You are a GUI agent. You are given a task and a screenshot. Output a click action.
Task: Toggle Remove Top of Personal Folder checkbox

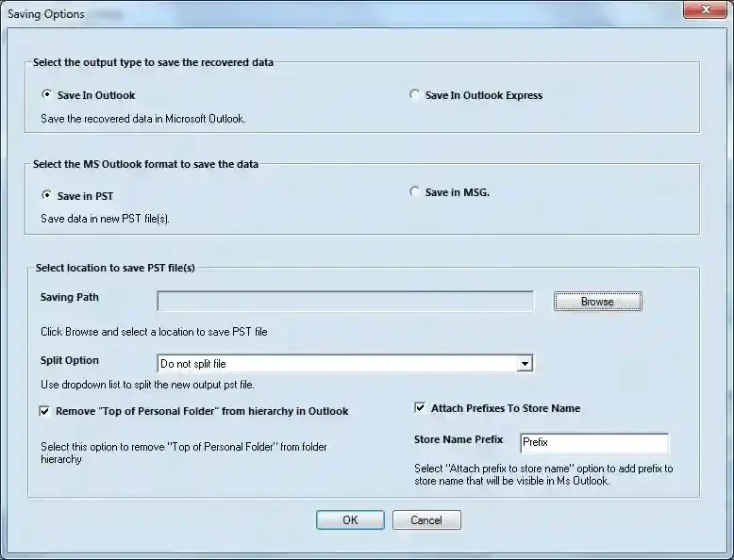(x=44, y=411)
